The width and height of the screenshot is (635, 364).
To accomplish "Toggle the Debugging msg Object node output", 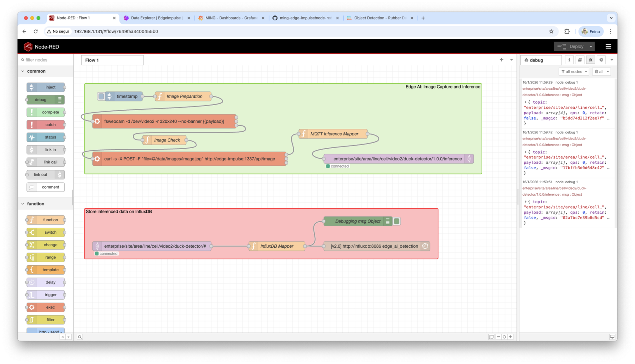I will 397,221.
